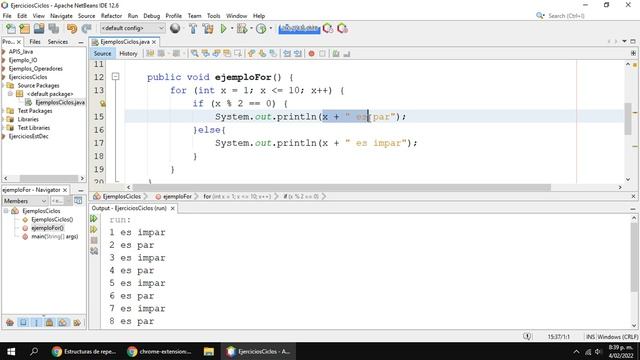640x360 pixels.
Task: Select the EjemplosCiclos.java editor tab
Action: [124, 42]
